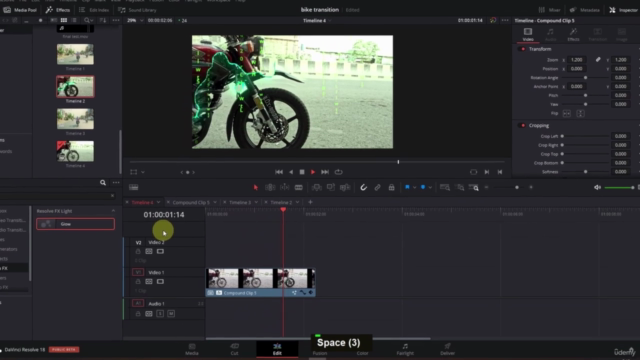Toggle the Transform section enable switch
640x360 pixels.
[522, 49]
